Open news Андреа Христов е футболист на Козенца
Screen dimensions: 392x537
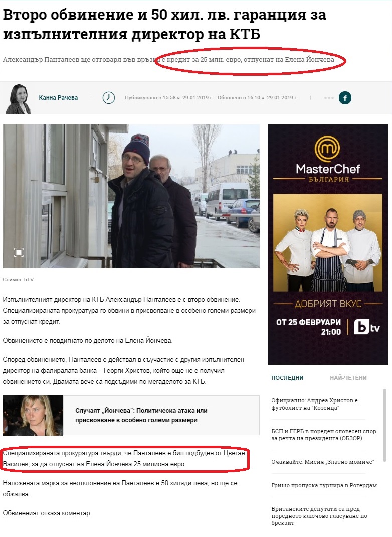click(314, 404)
